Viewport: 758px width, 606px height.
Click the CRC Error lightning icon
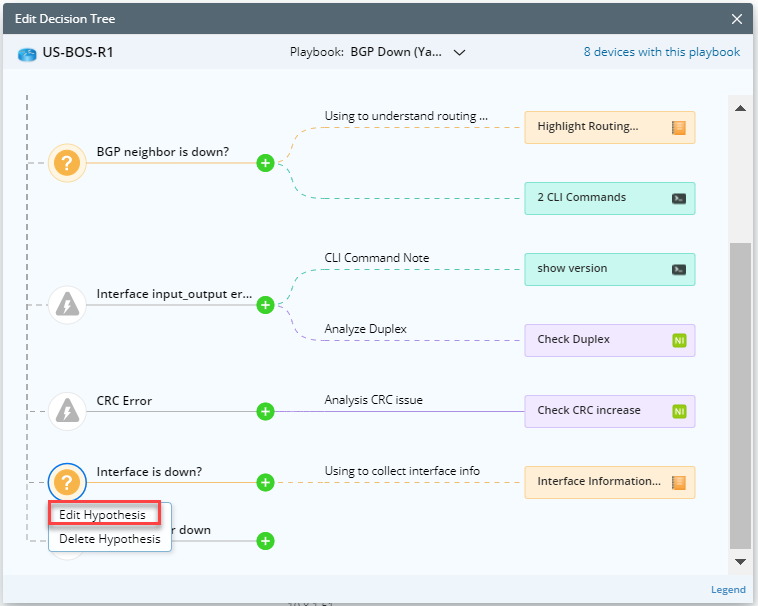tap(67, 411)
